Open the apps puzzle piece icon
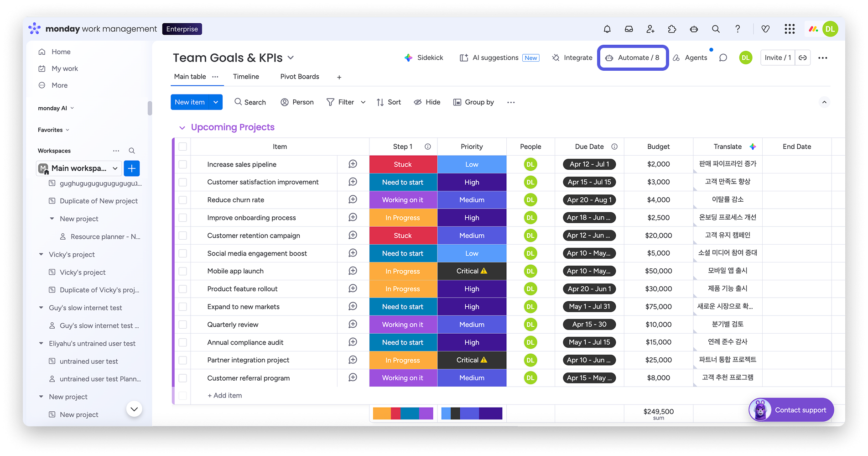The height and width of the screenshot is (456, 868). click(x=672, y=29)
